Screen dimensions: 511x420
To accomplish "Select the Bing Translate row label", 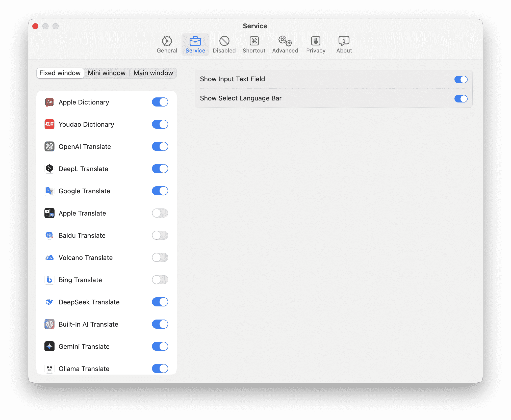I will tap(80, 280).
